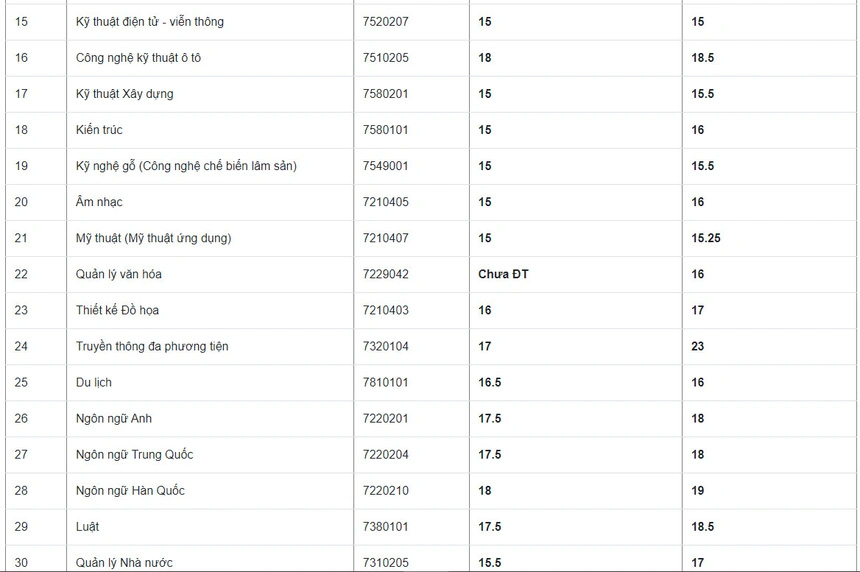Viewport: 860px width, 572px height.
Task: Select 'Quản lý văn hóa' major name
Action: point(119,274)
